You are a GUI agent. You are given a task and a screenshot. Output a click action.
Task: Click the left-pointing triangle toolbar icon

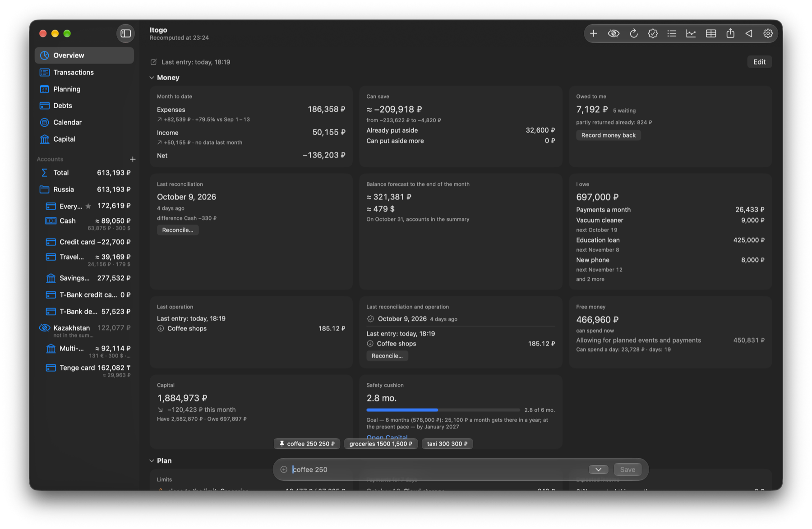pos(749,33)
